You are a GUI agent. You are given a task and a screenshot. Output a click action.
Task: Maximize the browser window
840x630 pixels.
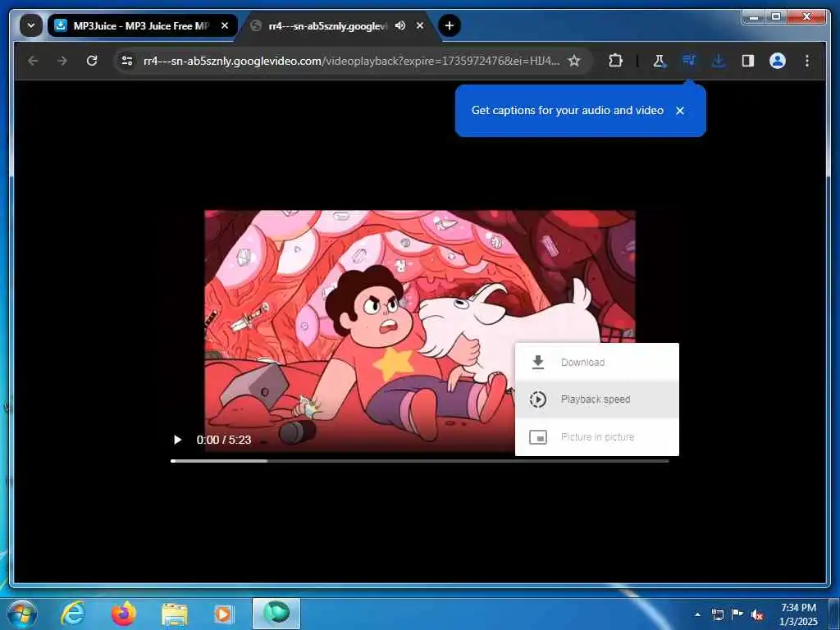coord(776,17)
